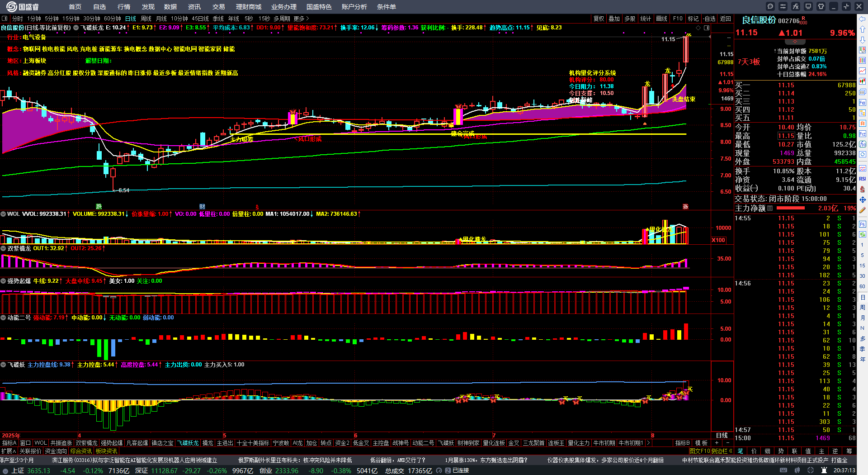Click the 叠加 button
This screenshot has width=868, height=475.
click(x=614, y=19)
